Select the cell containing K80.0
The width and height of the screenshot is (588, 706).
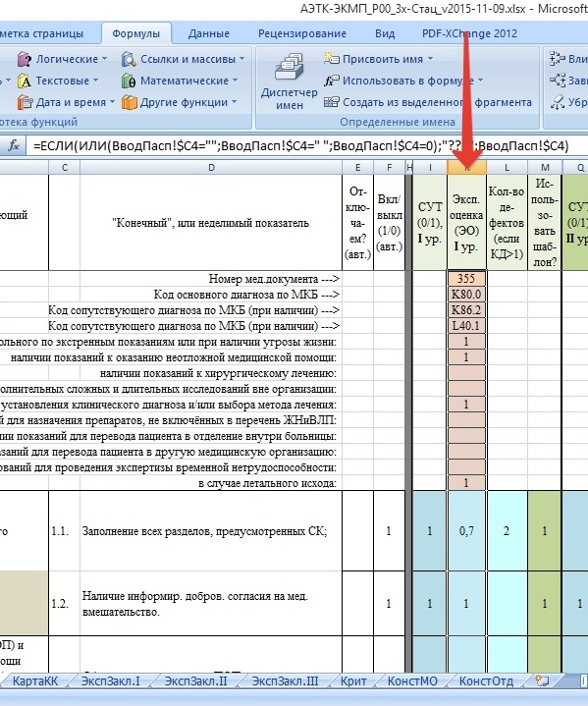coord(466,295)
